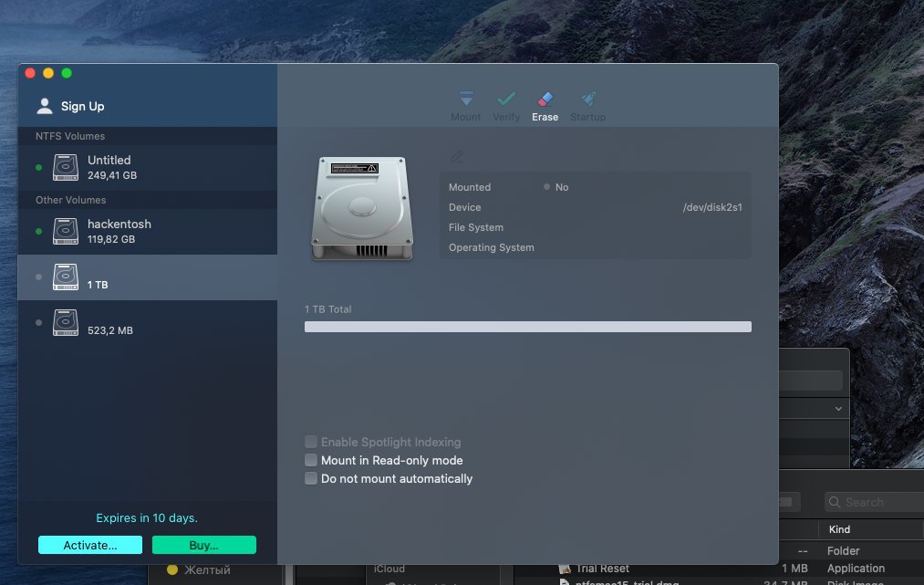924x585 pixels.
Task: Check Do not mount automatically
Action: [310, 478]
